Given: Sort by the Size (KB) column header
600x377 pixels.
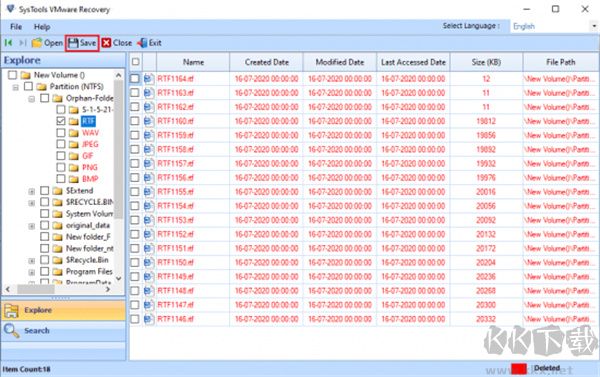Looking at the screenshot, I should click(x=486, y=62).
